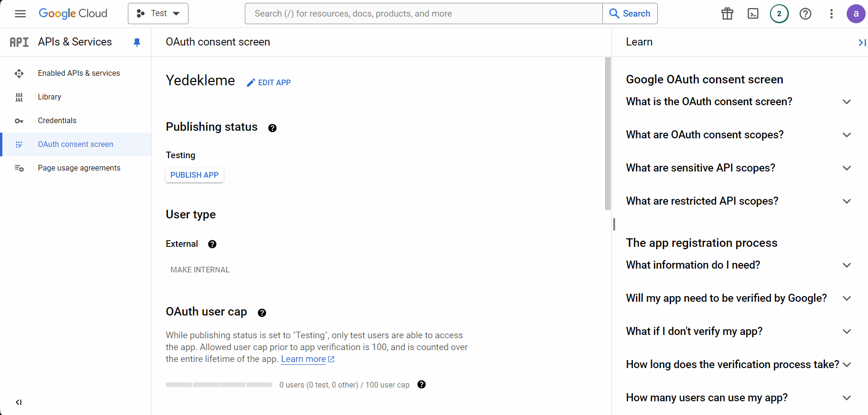Screen dimensions: 868x415
Task: Activate the Cloud Shell terminal icon
Action: 753,14
